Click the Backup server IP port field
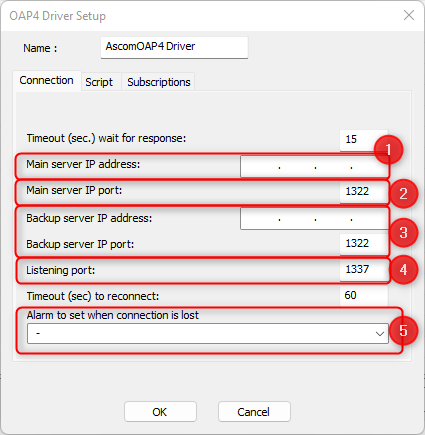Image resolution: width=425 pixels, height=435 pixels. (x=364, y=244)
